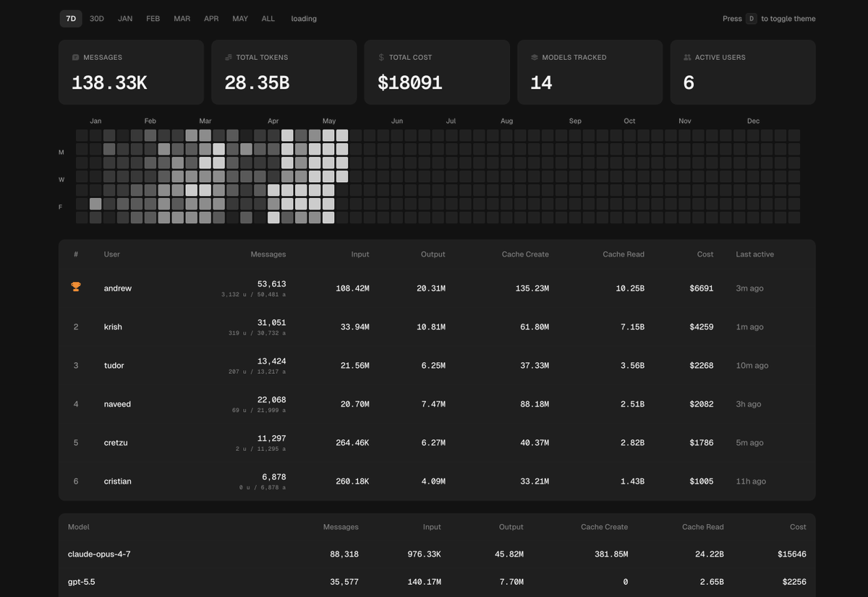This screenshot has height=597, width=868.
Task: Switch to the 30D time range
Action: pos(97,19)
